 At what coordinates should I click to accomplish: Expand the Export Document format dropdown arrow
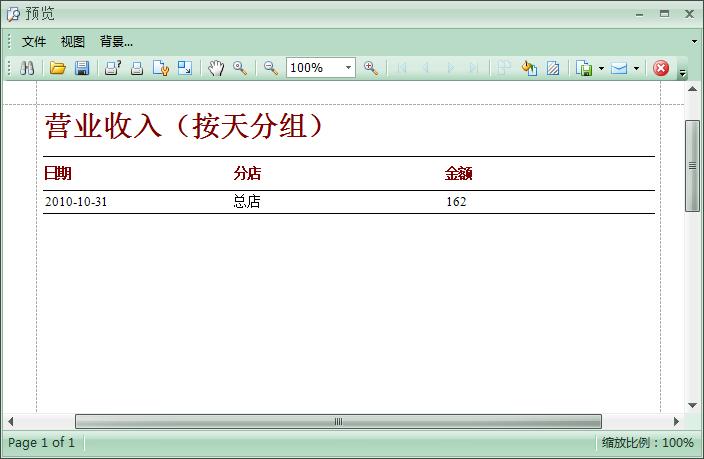[x=601, y=69]
